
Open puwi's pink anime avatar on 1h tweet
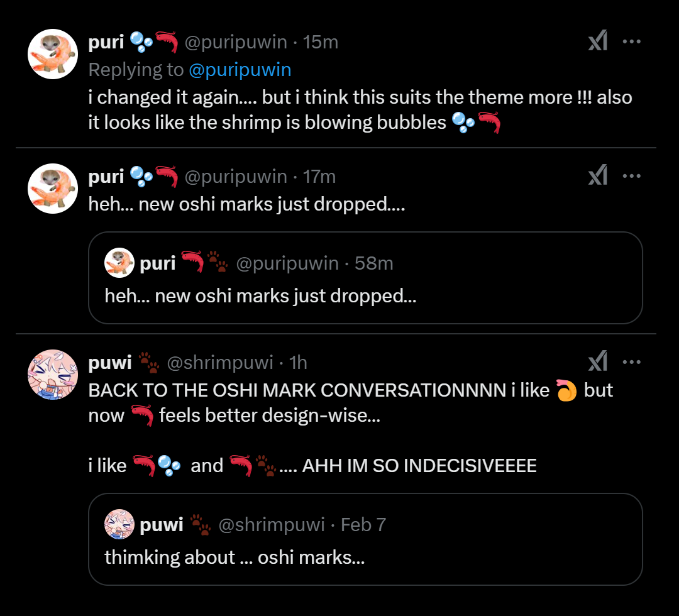point(53,375)
